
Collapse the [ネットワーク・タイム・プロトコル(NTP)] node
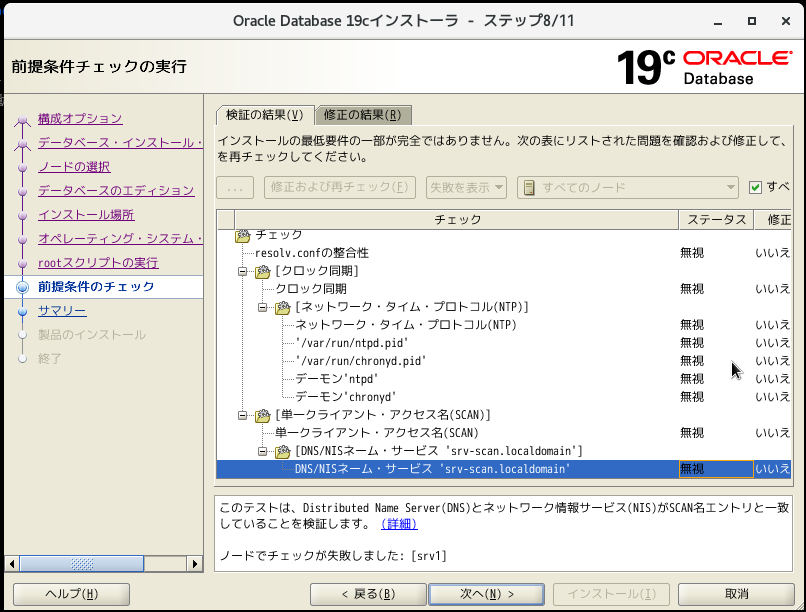(x=263, y=307)
